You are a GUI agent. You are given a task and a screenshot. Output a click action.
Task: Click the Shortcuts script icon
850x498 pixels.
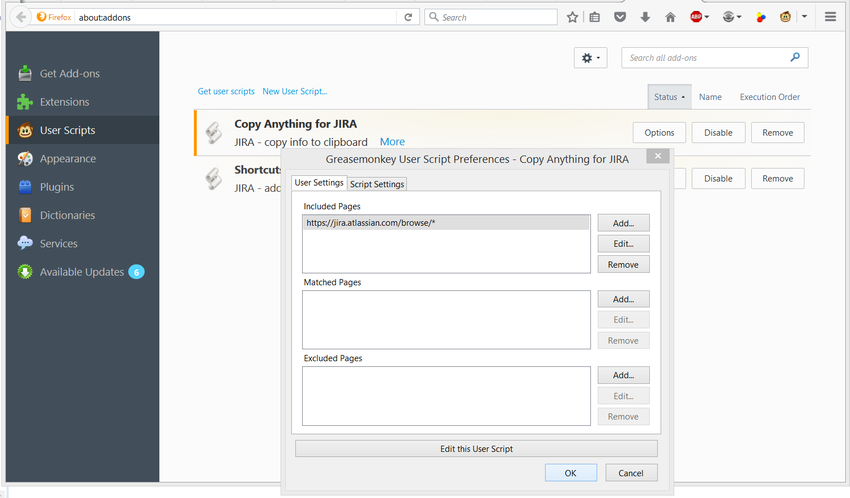tap(214, 179)
